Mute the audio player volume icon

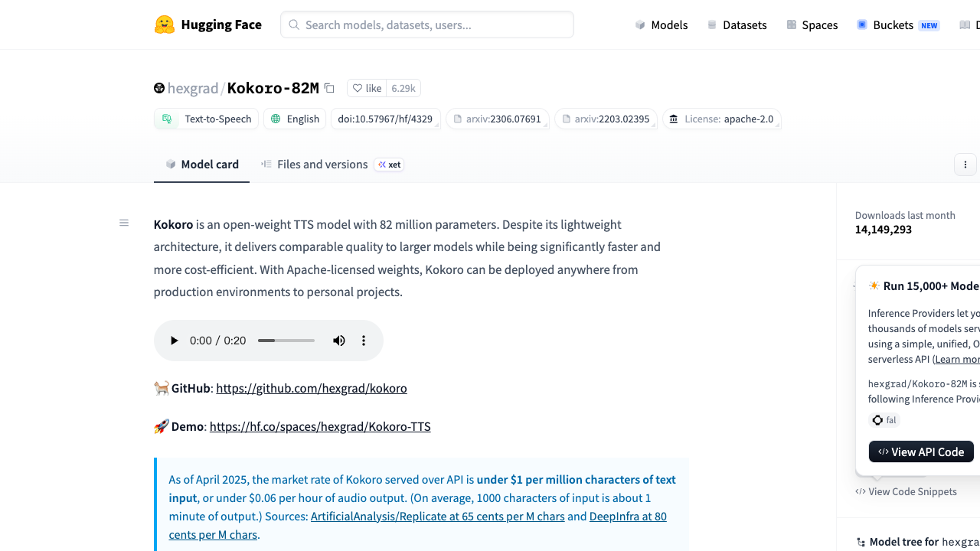pos(339,341)
